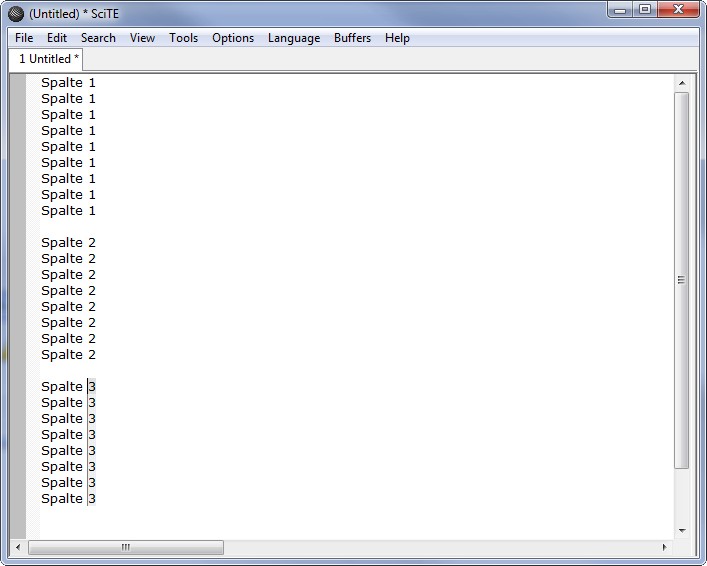This screenshot has width=707, height=566.
Task: Open the Edit menu
Action: (x=57, y=38)
